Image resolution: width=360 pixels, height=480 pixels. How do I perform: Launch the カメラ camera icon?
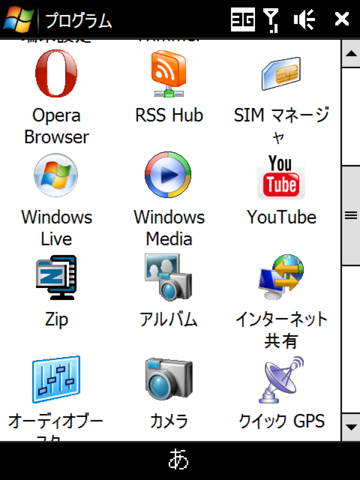click(169, 379)
